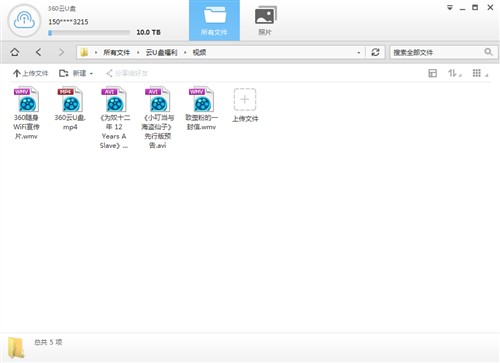Select 云U盘福利 breadcrumb
This screenshot has height=363, width=500.
tap(161, 52)
